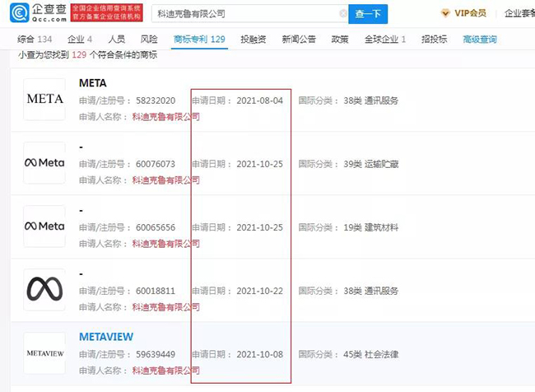
Task: Open the METAVIEW trademark title link
Action: click(x=105, y=337)
